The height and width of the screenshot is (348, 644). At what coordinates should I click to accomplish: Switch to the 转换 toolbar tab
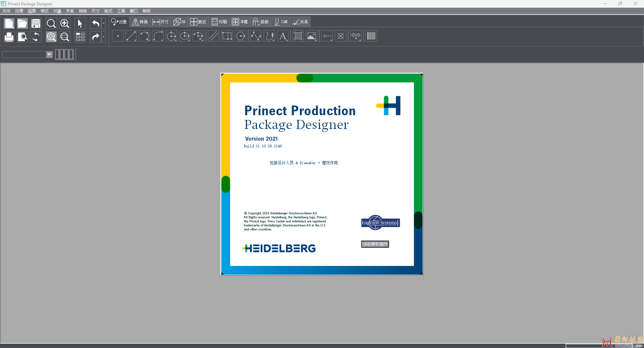pyautogui.click(x=140, y=22)
